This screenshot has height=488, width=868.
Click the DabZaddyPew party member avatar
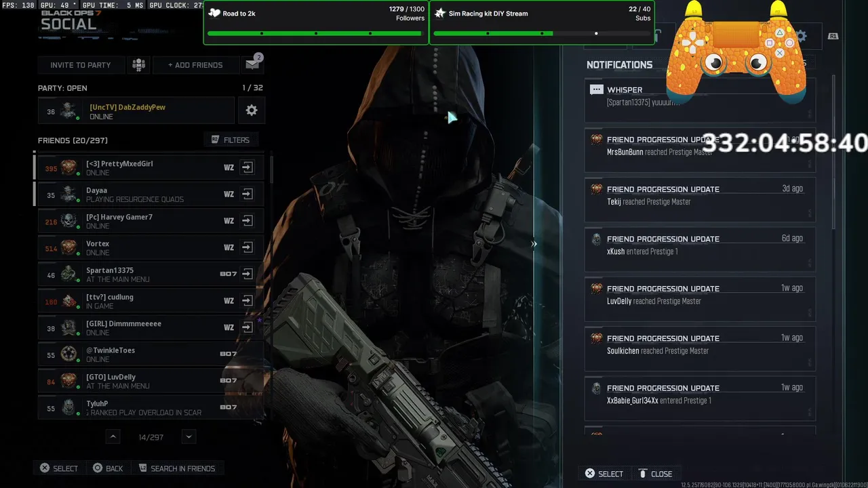click(68, 111)
